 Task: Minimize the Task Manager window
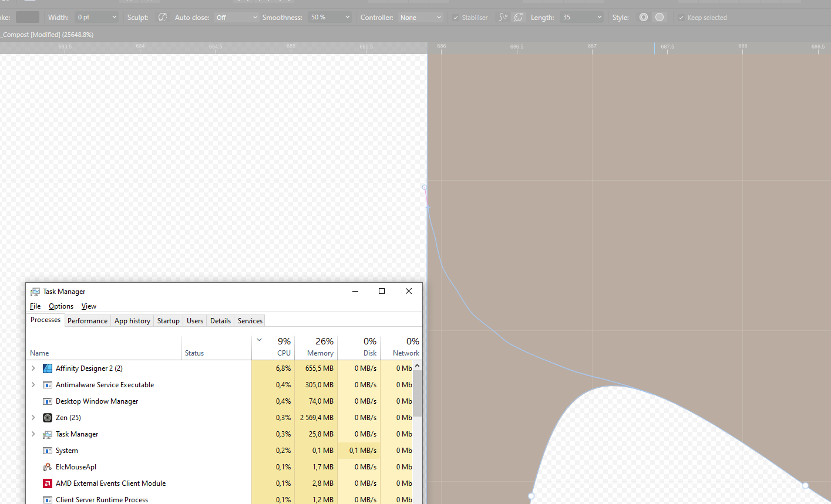[355, 291]
